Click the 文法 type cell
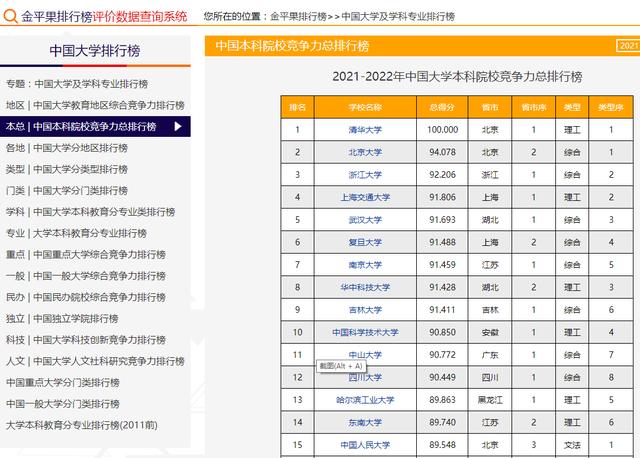The height and width of the screenshot is (458, 640). click(572, 445)
